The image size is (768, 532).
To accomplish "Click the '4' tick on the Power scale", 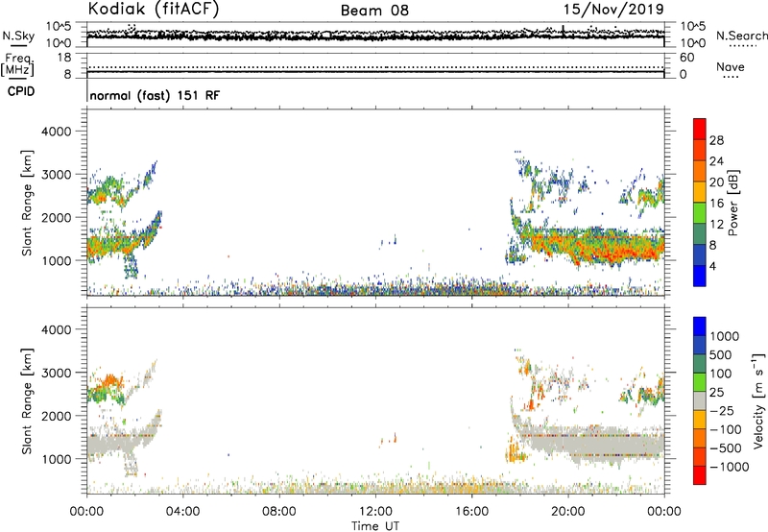I will [712, 266].
